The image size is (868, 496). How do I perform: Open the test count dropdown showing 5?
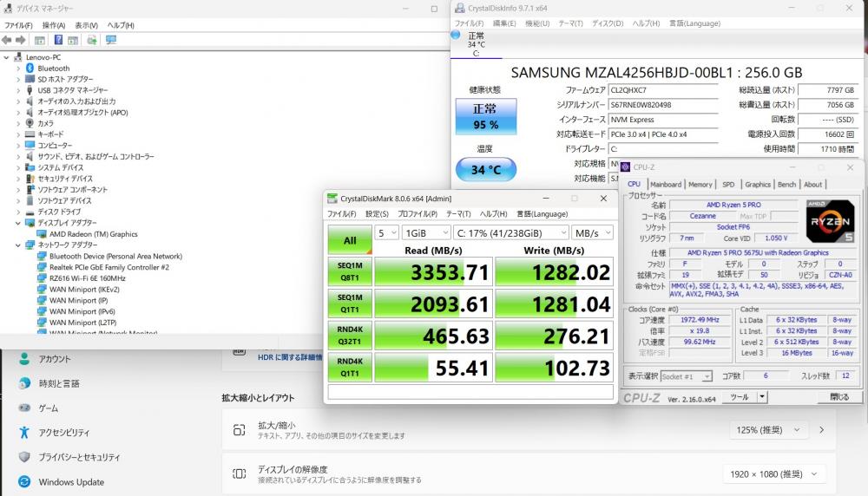386,232
